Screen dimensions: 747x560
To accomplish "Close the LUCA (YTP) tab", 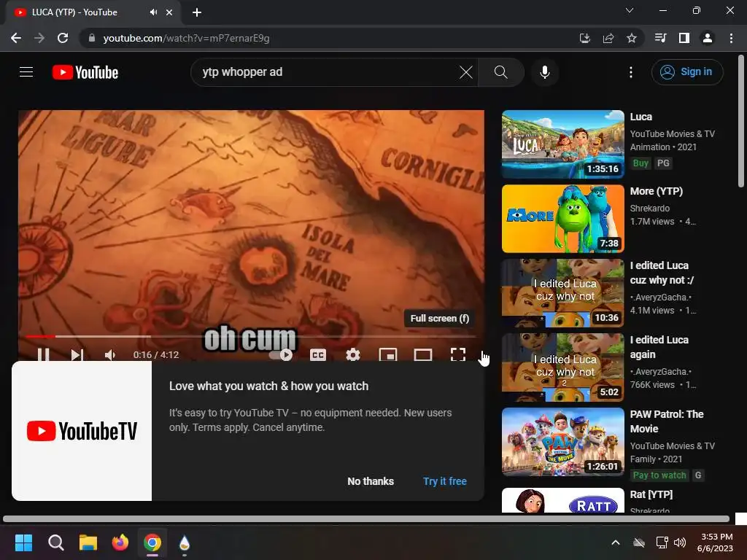I will point(169,12).
